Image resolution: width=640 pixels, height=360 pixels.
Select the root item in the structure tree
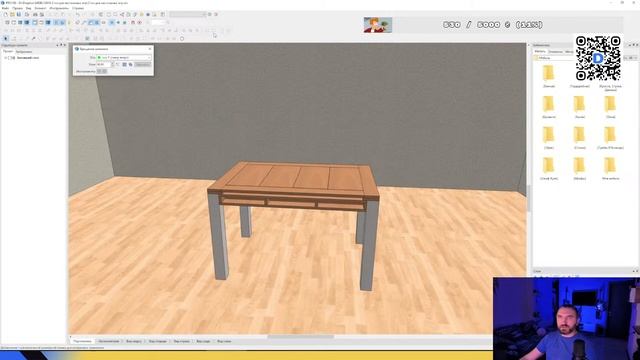[27, 58]
